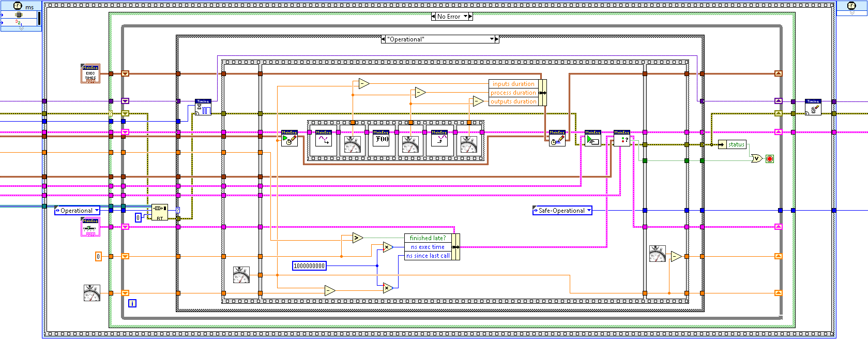Click the 1000000000 numeric constant
This screenshot has width=868, height=339.
click(x=309, y=266)
